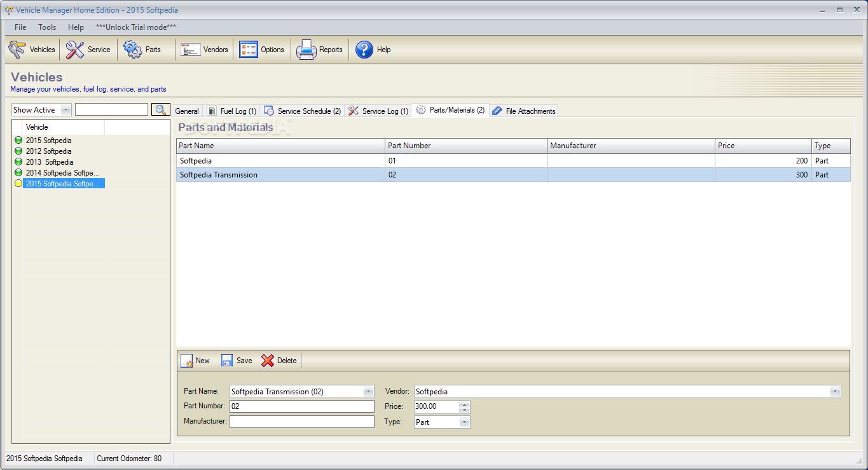Click the red X Delete icon

tap(268, 361)
